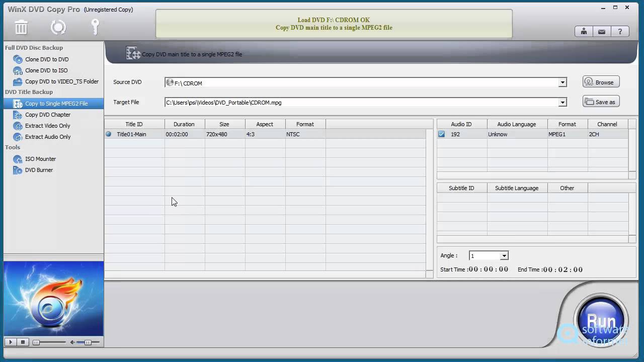This screenshot has width=644, height=362.
Task: Click the Save as button
Action: pyautogui.click(x=601, y=102)
